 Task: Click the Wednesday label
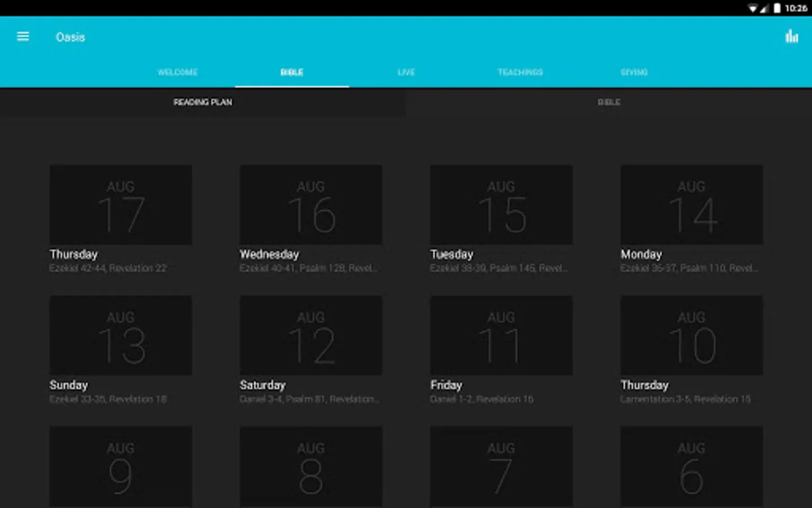[x=269, y=255]
